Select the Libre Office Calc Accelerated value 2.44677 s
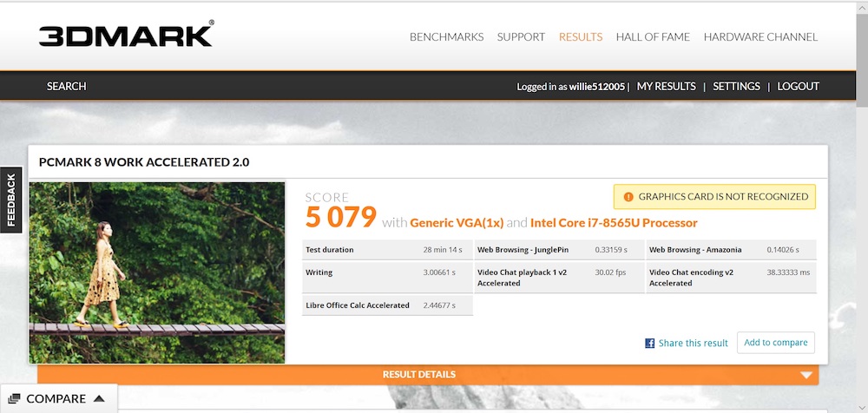Image resolution: width=868 pixels, height=413 pixels. pos(439,305)
